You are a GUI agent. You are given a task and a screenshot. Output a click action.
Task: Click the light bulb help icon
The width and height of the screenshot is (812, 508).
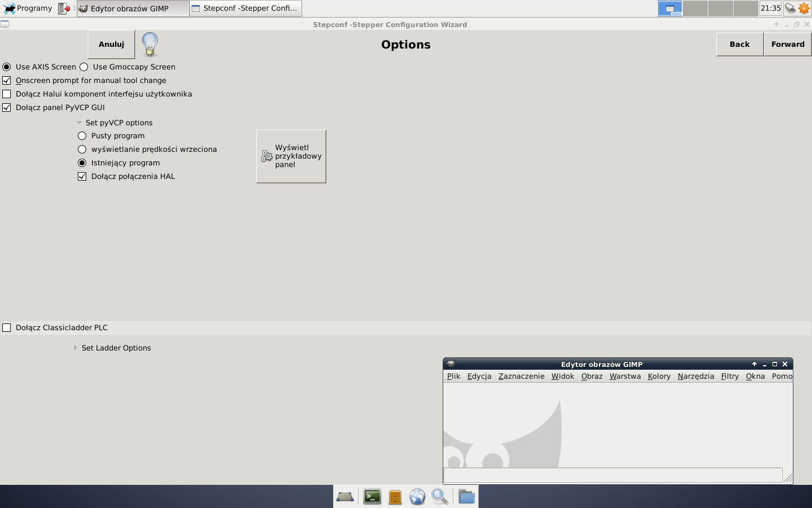point(150,44)
